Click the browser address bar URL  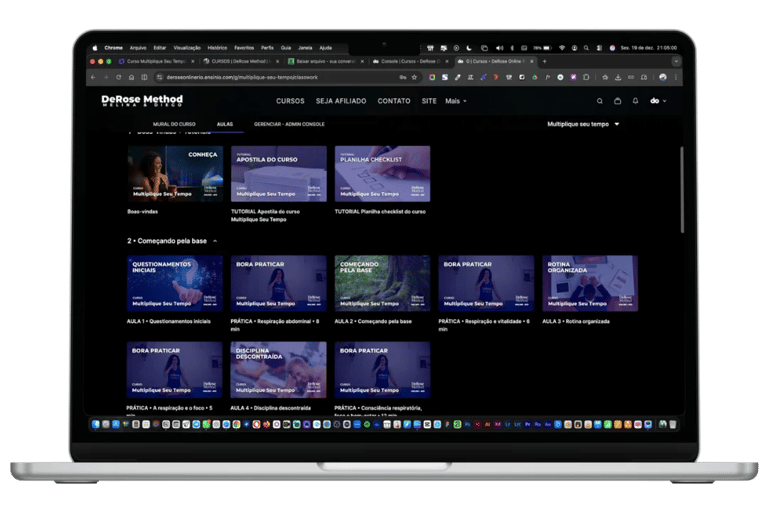242,77
